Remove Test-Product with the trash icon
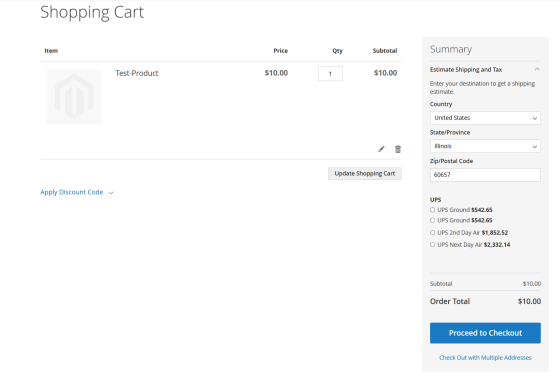Screen dimensions: 560x377 coord(398,149)
